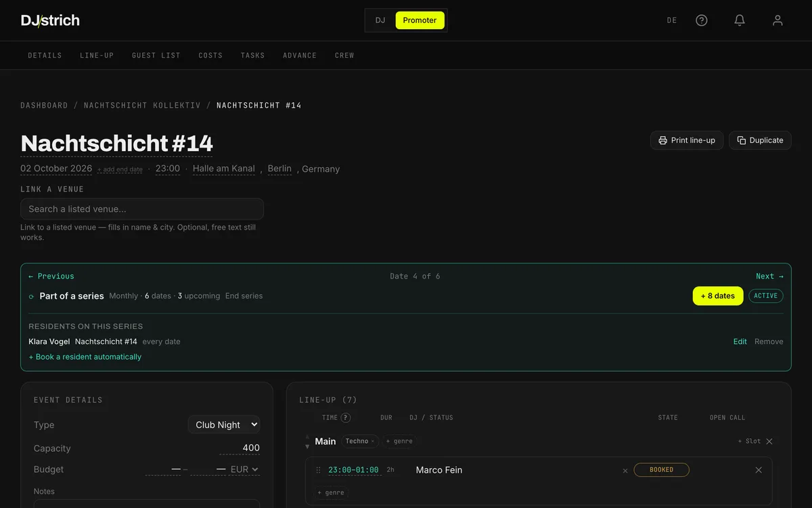Edit the city Berlin
Image resolution: width=812 pixels, height=508 pixels.
point(279,169)
